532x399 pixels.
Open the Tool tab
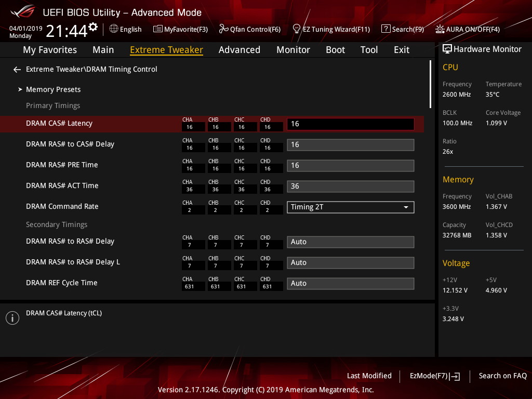click(x=369, y=50)
